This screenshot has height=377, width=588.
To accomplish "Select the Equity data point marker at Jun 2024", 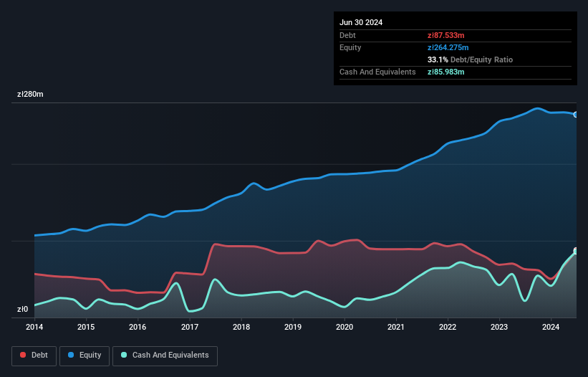I will pyautogui.click(x=576, y=115).
